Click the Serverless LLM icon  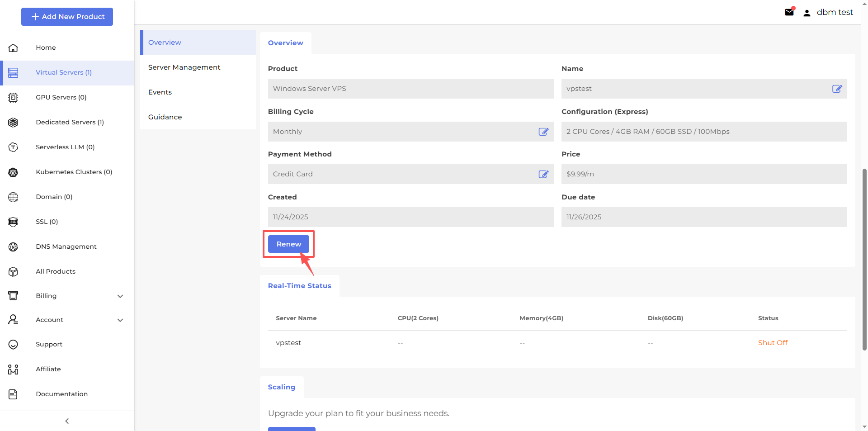13,147
